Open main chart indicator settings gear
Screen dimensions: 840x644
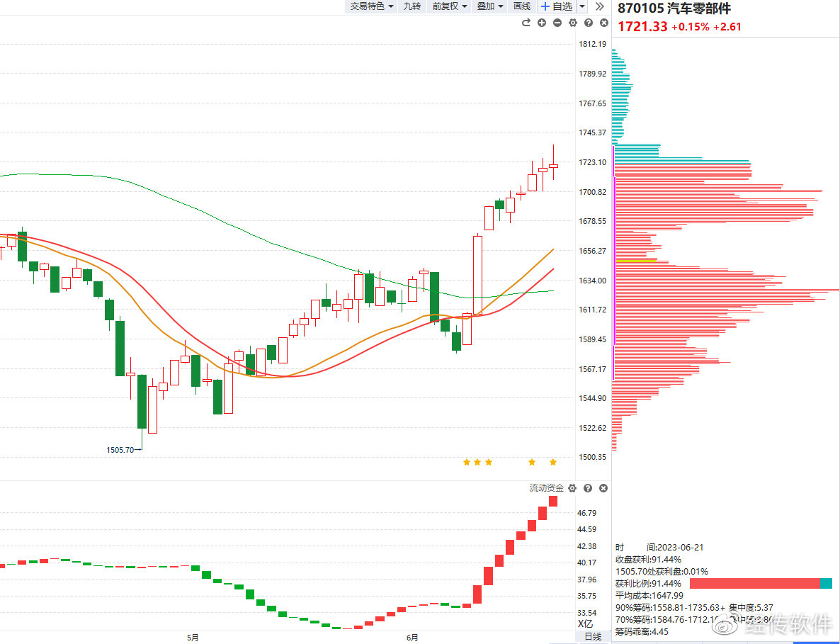tap(573, 23)
